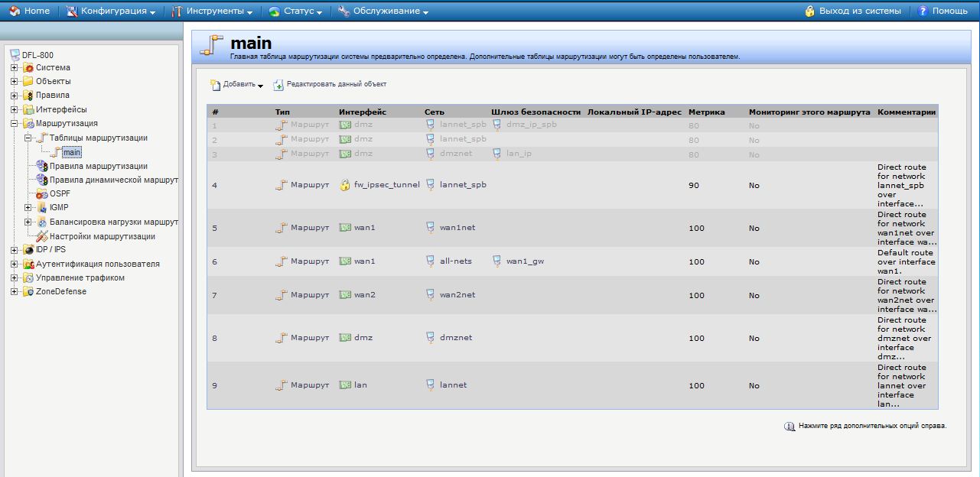Click the Метрика column header
Screen dimensions: 980x477
[x=706, y=112]
